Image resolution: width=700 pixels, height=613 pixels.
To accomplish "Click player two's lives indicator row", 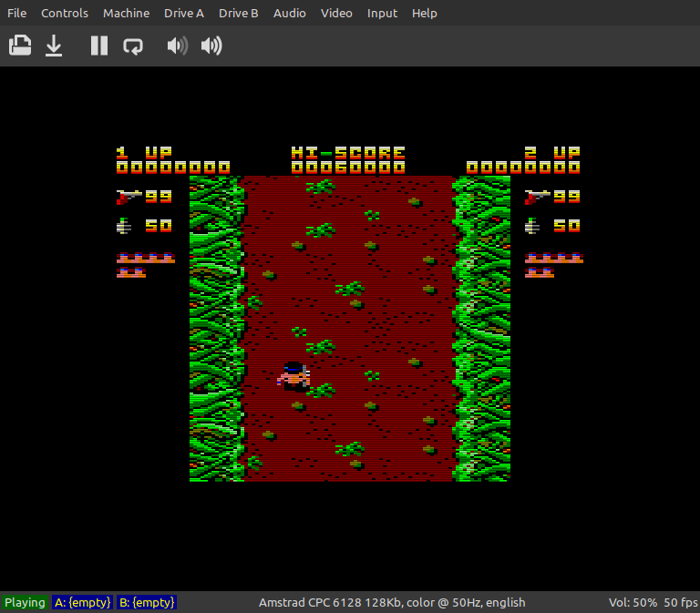I will (554, 265).
